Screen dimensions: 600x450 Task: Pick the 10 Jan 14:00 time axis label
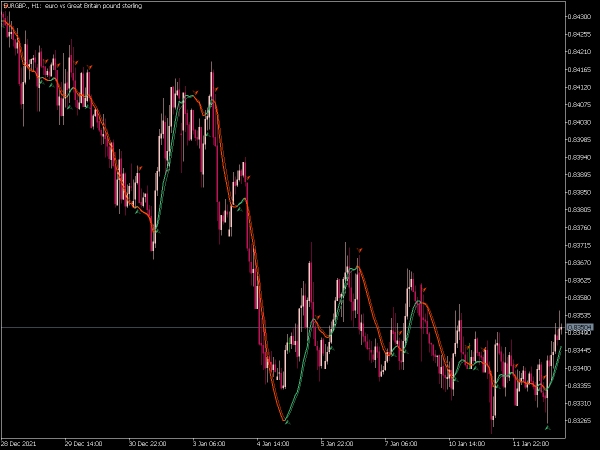click(x=466, y=443)
